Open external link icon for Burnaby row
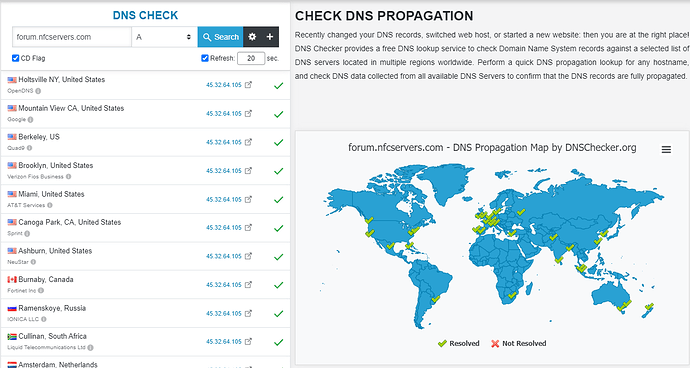This screenshot has height=368, width=690. point(248,284)
